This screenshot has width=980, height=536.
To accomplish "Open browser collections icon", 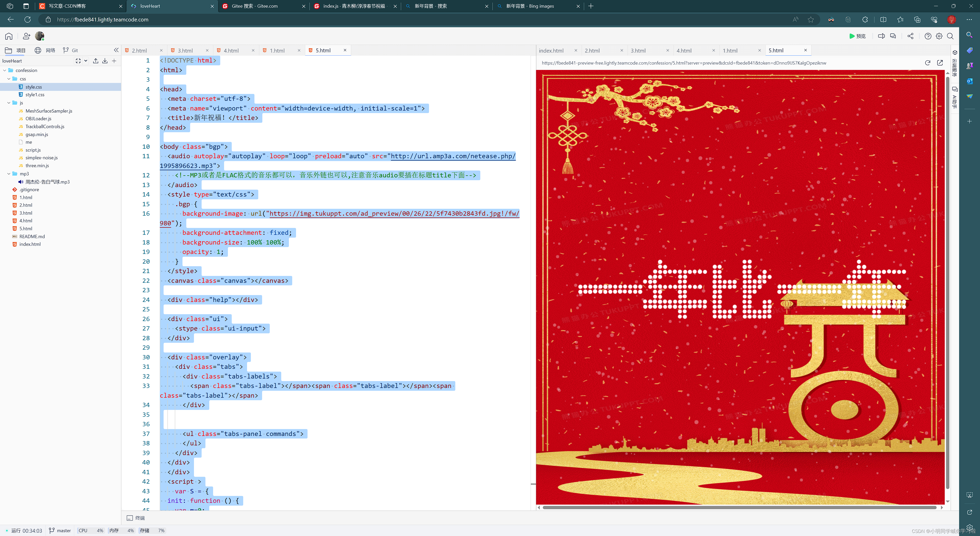I will point(917,19).
